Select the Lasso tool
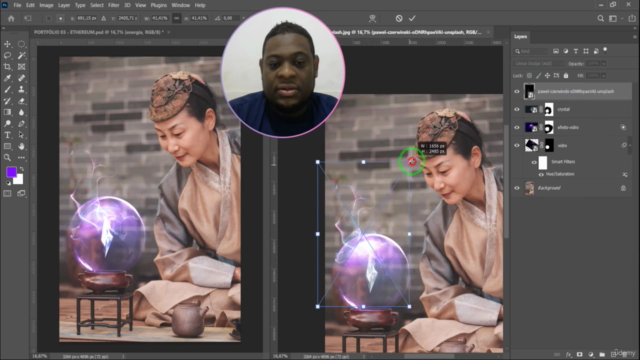640x360 pixels. pos(7,55)
